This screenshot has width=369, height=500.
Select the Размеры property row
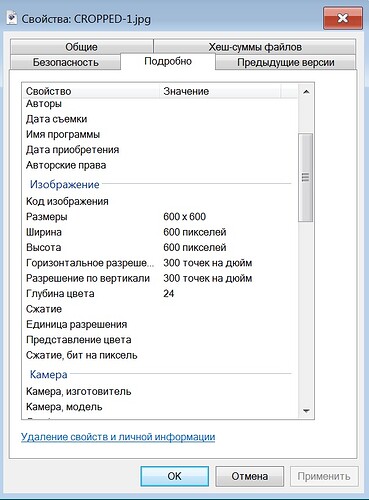(x=160, y=217)
